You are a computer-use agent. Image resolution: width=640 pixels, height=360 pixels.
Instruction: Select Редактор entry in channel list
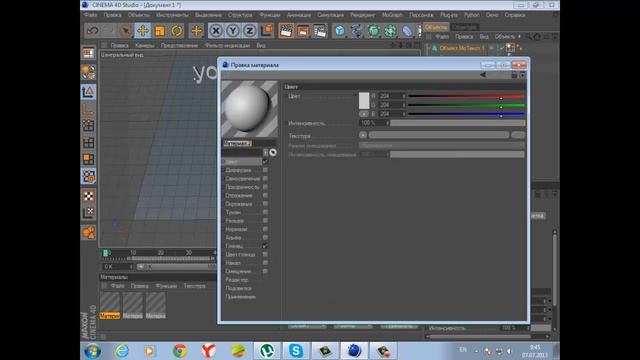coord(237,280)
